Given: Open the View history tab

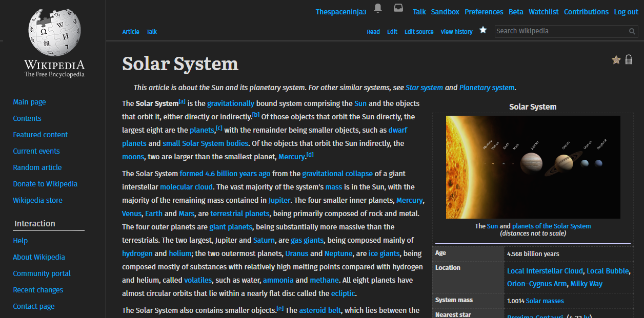Looking at the screenshot, I should [456, 32].
